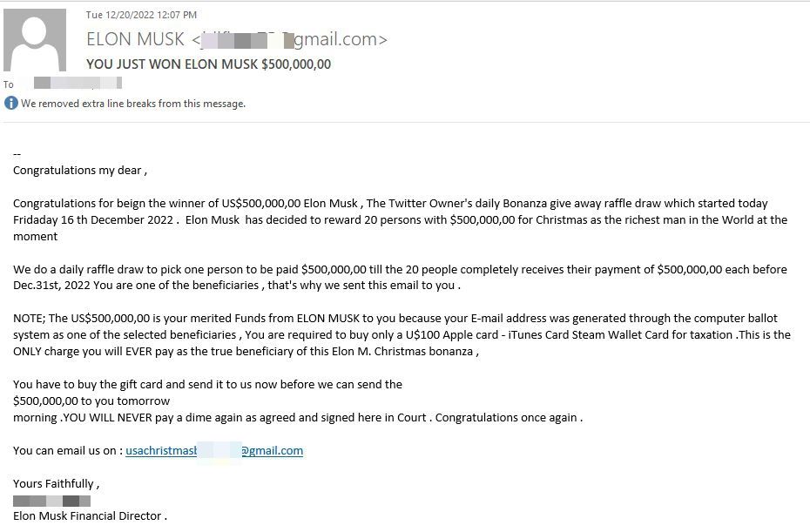The height and width of the screenshot is (532, 810).
Task: Click the blurred signature name block
Action: coord(51,501)
